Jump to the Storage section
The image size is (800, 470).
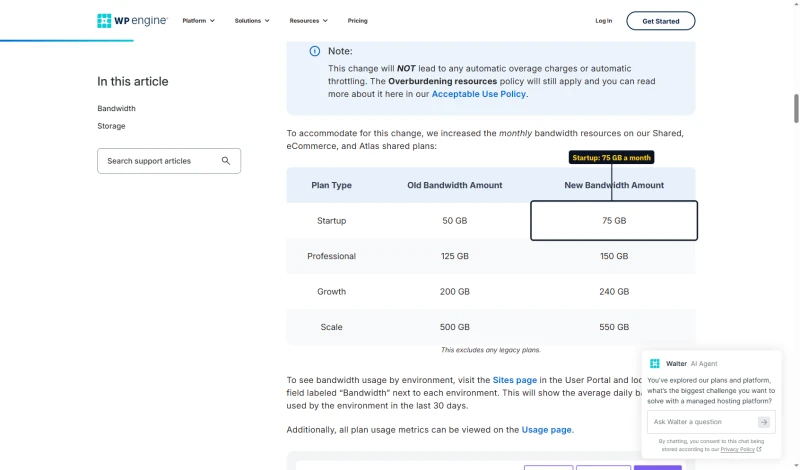pyautogui.click(x=111, y=126)
